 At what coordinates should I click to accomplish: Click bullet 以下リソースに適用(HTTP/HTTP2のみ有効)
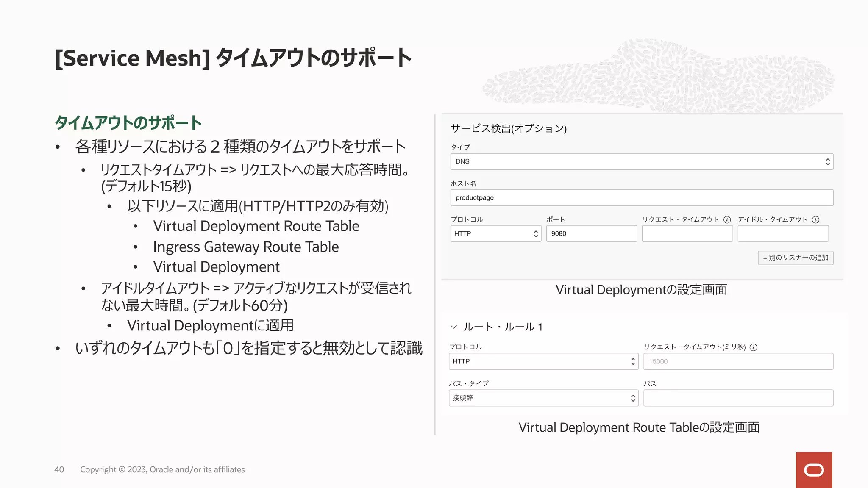point(258,206)
